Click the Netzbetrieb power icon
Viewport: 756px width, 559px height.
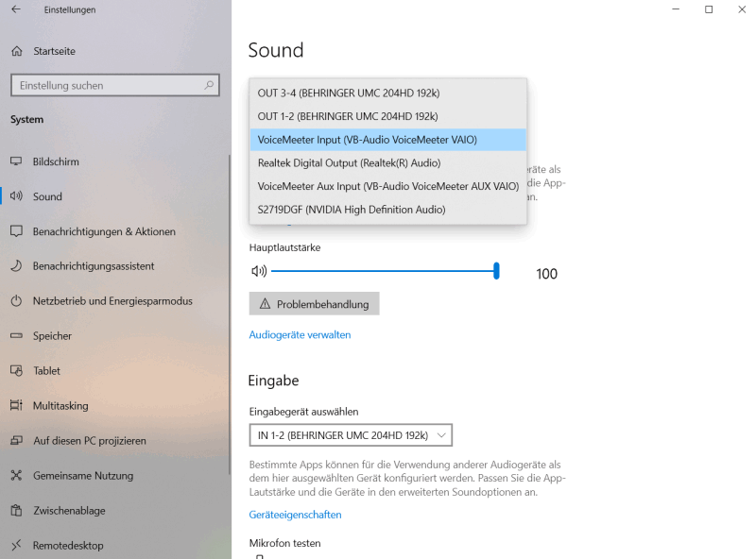[16, 301]
